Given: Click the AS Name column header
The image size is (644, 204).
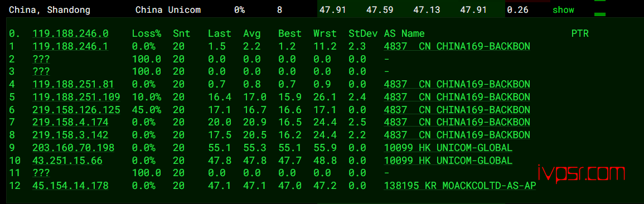Looking at the screenshot, I should coord(404,33).
